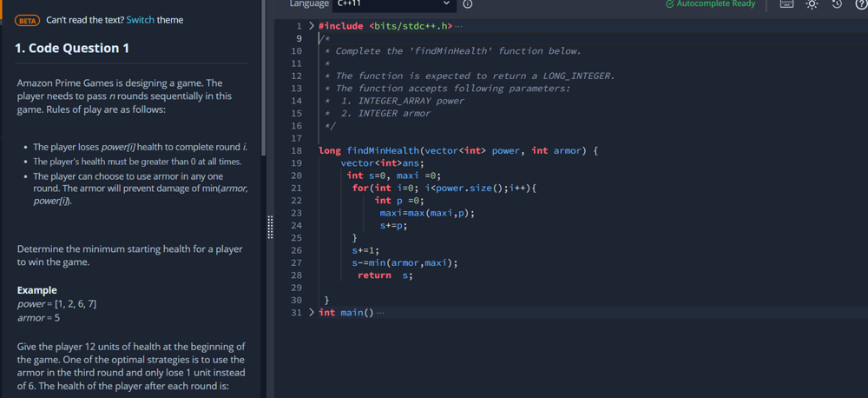Click line number 29 in the gutter
Screen dimensions: 868x398
(x=296, y=288)
